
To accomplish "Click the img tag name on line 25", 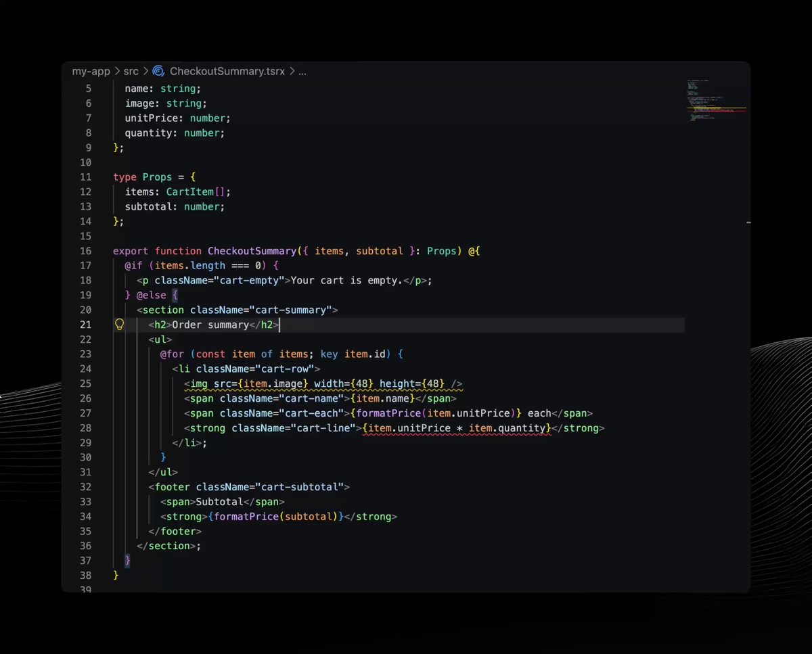I will pos(199,384).
